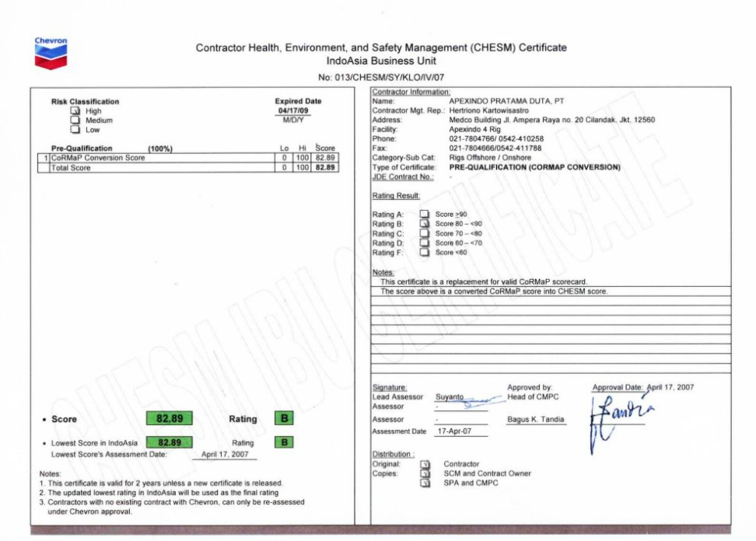
Task: Select the CoRMaP Conversion Score row label
Action: (x=98, y=158)
